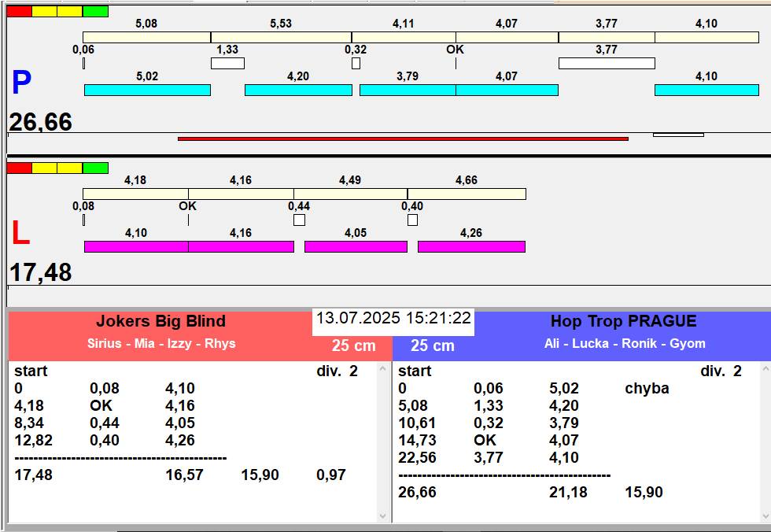Select the cyan bar labeled 4,20

point(298,90)
